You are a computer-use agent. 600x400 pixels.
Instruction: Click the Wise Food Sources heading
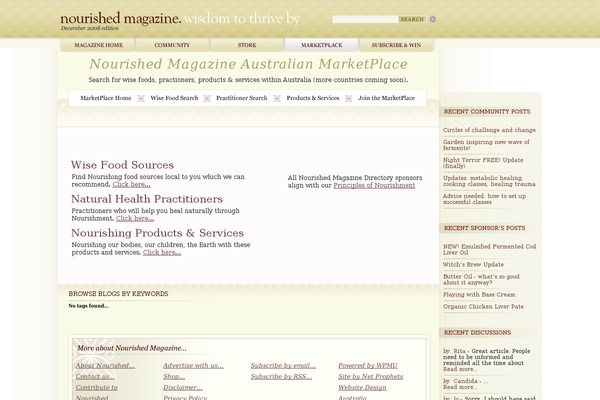pyautogui.click(x=122, y=165)
